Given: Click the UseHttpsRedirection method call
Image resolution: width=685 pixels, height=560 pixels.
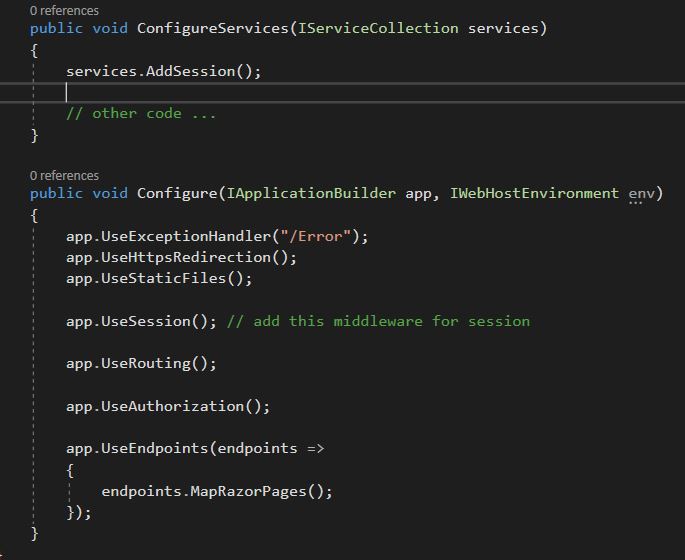Looking at the screenshot, I should coord(189,257).
